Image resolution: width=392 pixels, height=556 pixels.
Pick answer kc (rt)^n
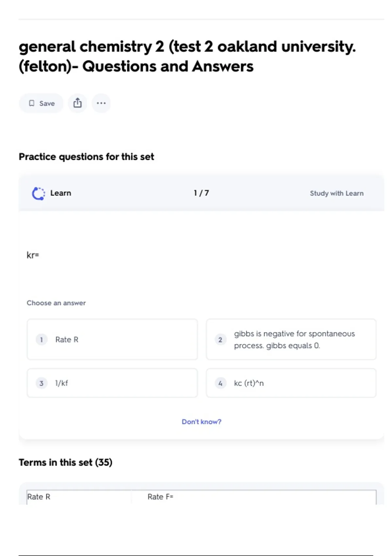click(x=291, y=383)
